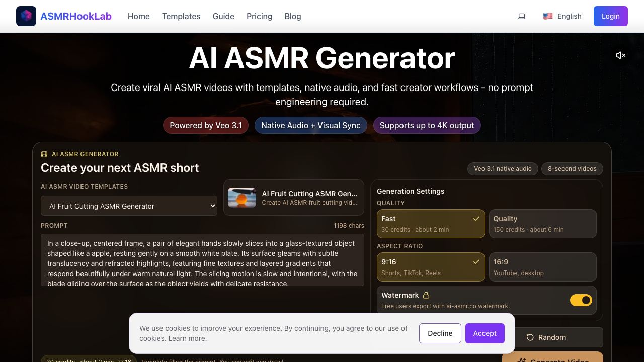Open the AI Fruit Cutting template thumbnail

(242, 198)
